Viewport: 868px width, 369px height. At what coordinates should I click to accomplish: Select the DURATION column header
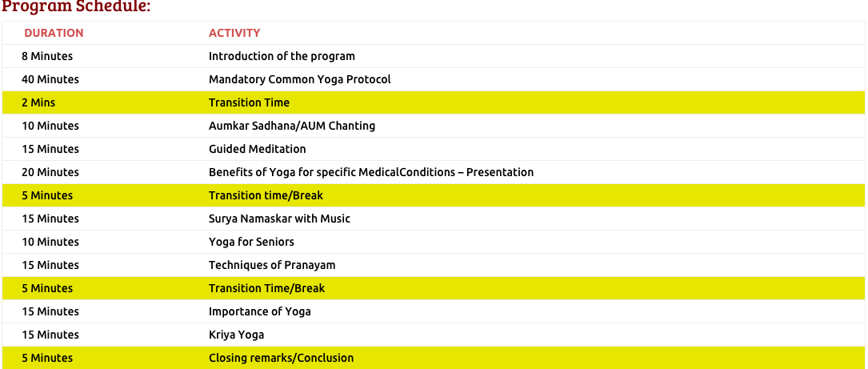[x=54, y=33]
